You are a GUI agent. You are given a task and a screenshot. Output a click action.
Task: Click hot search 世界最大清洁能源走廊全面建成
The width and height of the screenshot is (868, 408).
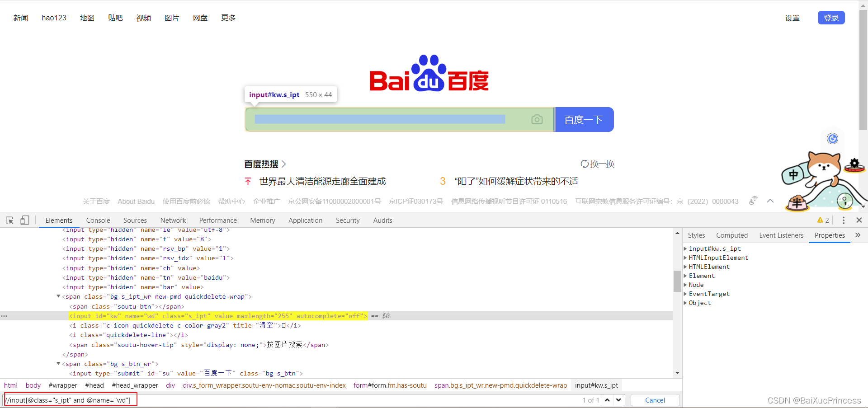point(322,181)
